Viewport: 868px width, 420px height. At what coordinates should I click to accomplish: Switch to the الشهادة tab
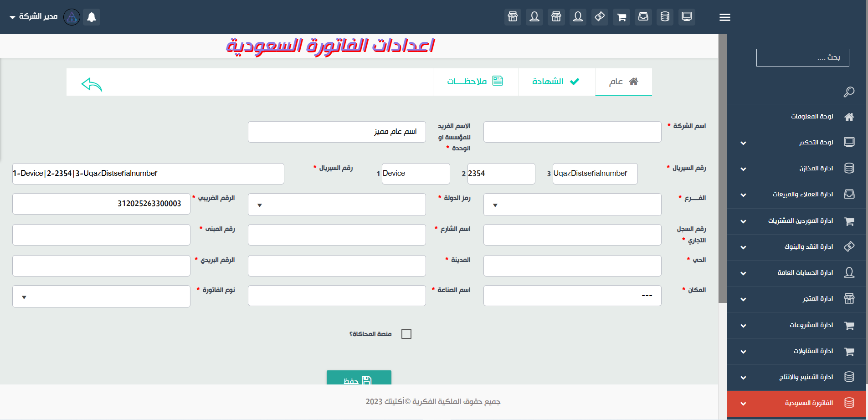(556, 82)
